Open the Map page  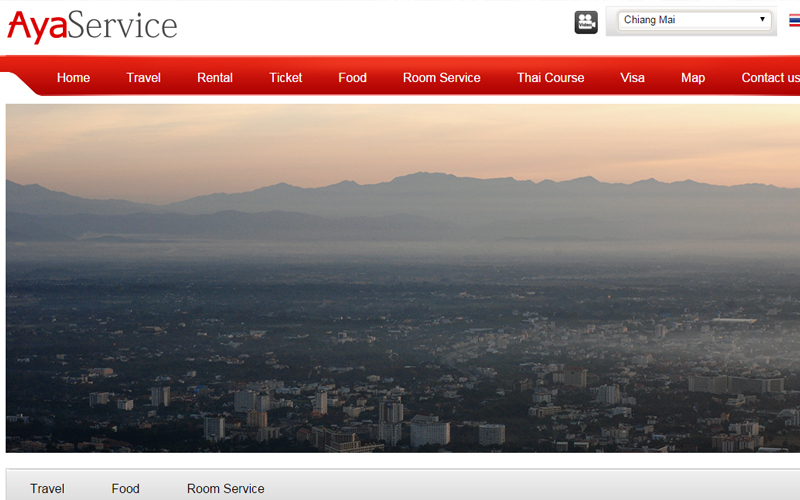(x=693, y=78)
